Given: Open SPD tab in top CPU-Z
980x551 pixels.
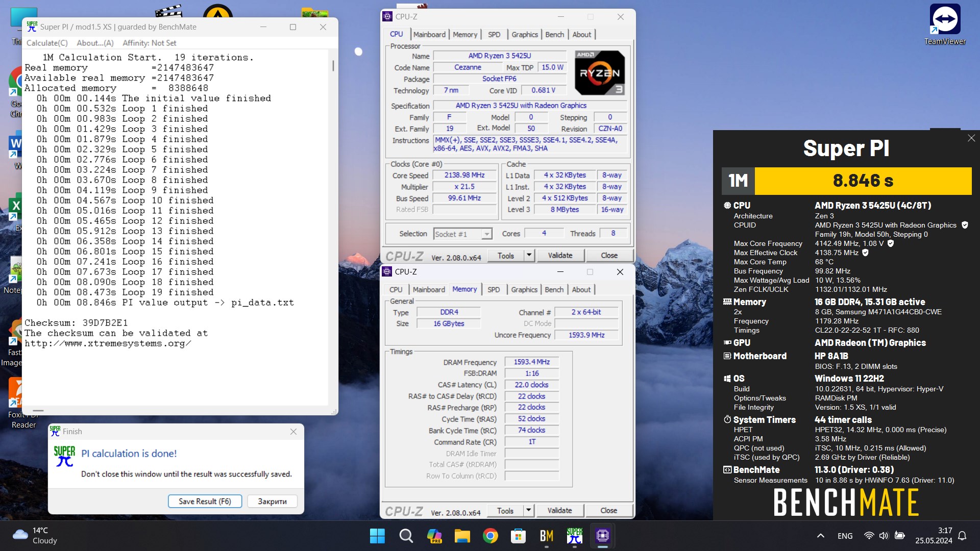Looking at the screenshot, I should tap(494, 34).
